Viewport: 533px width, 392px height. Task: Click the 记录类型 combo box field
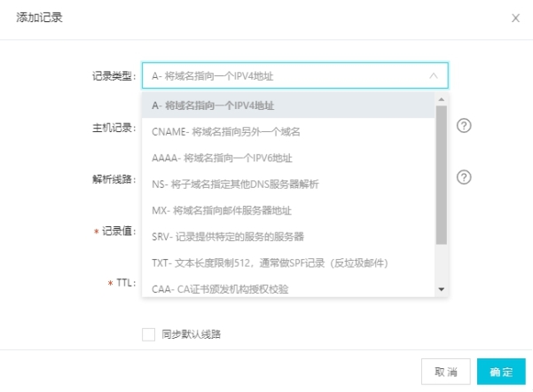point(295,75)
